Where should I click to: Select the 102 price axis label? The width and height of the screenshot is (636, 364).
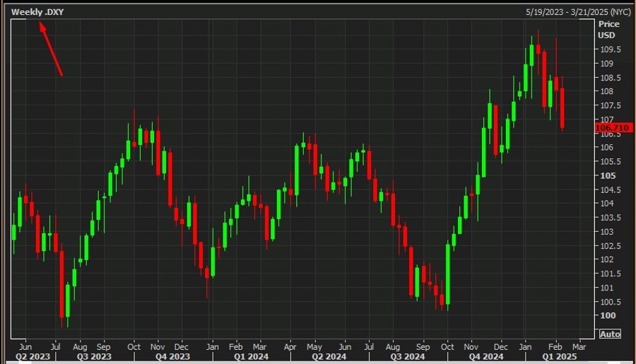[606, 259]
